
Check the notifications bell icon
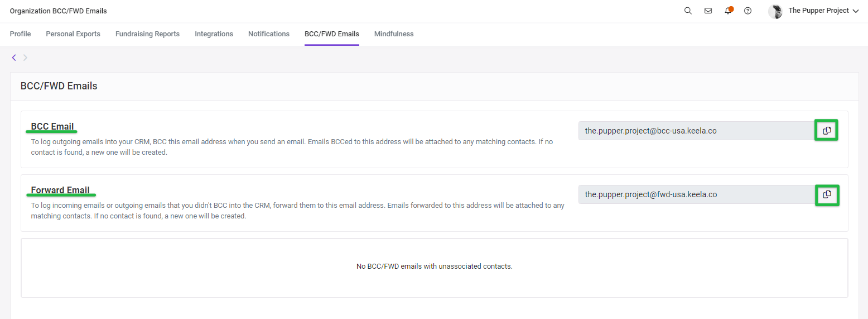tap(728, 11)
